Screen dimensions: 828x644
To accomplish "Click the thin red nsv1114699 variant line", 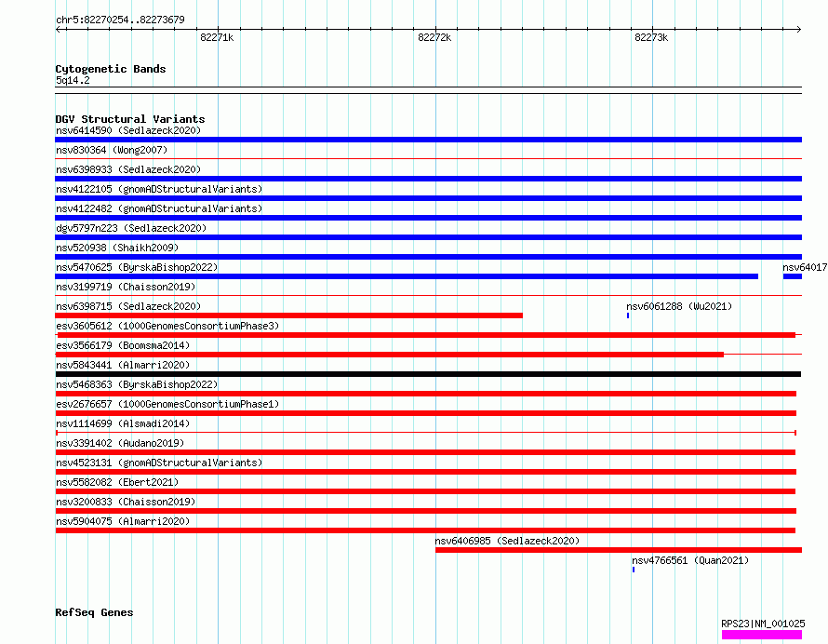I will tap(425, 433).
